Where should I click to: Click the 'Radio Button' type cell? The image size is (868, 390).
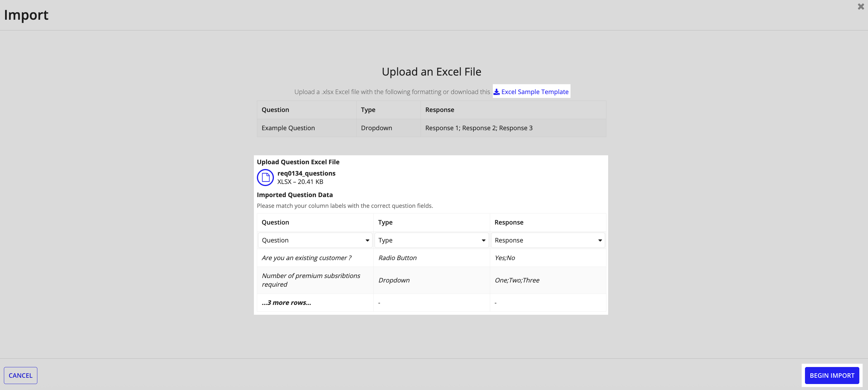point(431,258)
